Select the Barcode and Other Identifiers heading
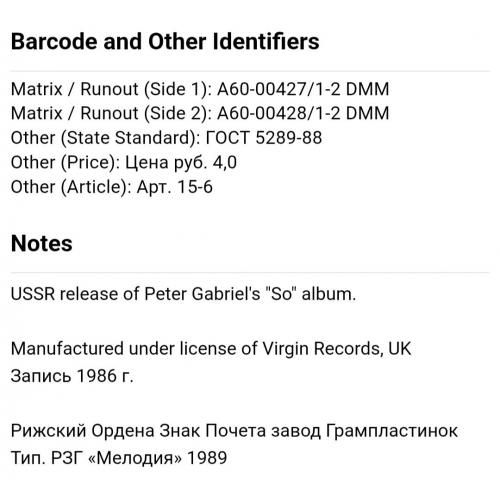The width and height of the screenshot is (500, 500). point(165,42)
